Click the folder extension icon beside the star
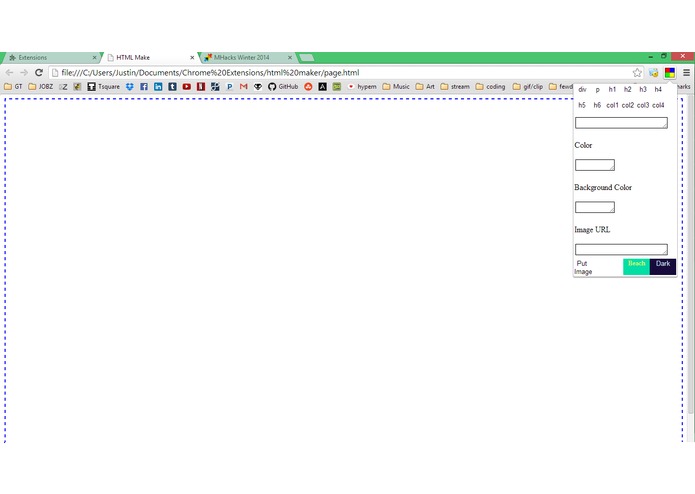 click(653, 73)
